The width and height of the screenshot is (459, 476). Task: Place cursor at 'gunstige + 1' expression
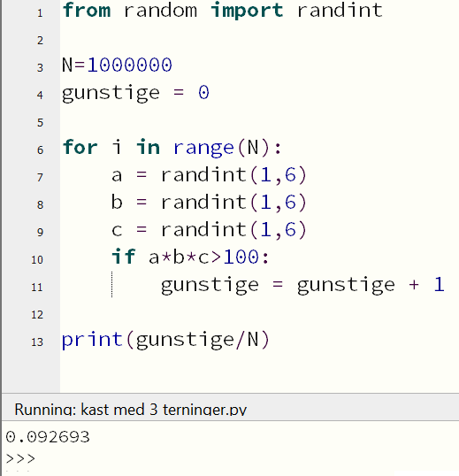pos(371,285)
